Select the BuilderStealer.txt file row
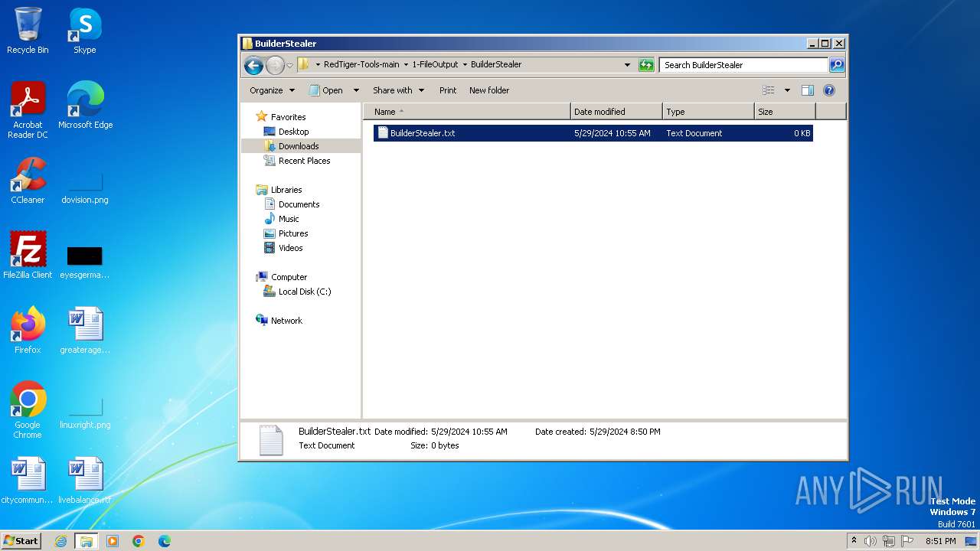This screenshot has height=551, width=980. 593,133
